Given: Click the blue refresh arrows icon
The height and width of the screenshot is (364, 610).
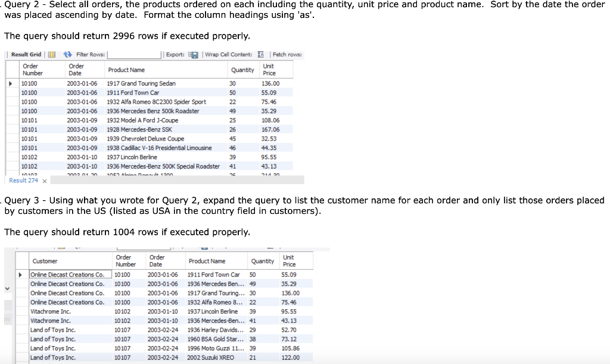Looking at the screenshot, I should [67, 54].
